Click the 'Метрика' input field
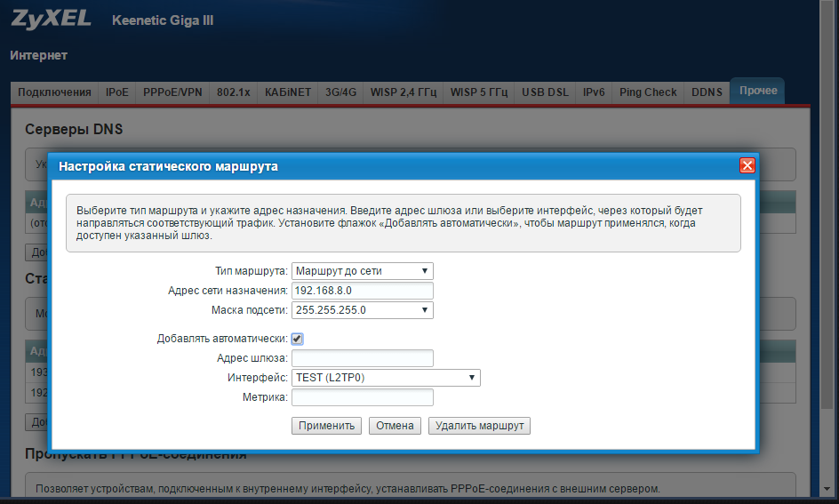Screen dimensions: 839x504 [x=362, y=397]
